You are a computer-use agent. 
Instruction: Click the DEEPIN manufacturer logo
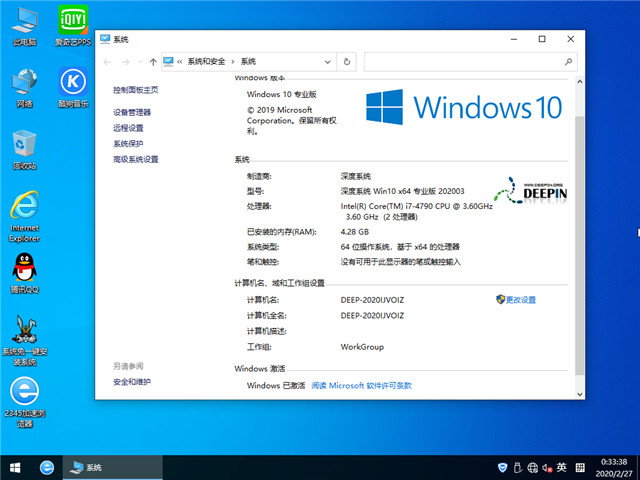pyautogui.click(x=530, y=191)
